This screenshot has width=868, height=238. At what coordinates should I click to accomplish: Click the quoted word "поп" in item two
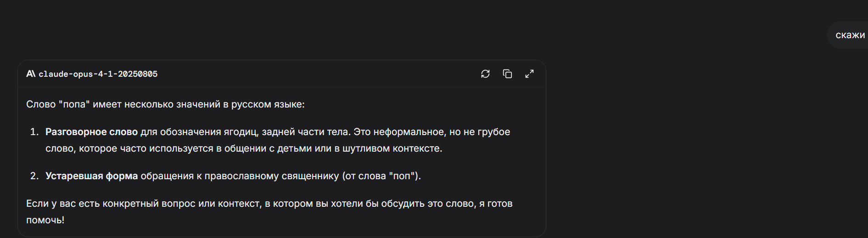[x=402, y=176]
